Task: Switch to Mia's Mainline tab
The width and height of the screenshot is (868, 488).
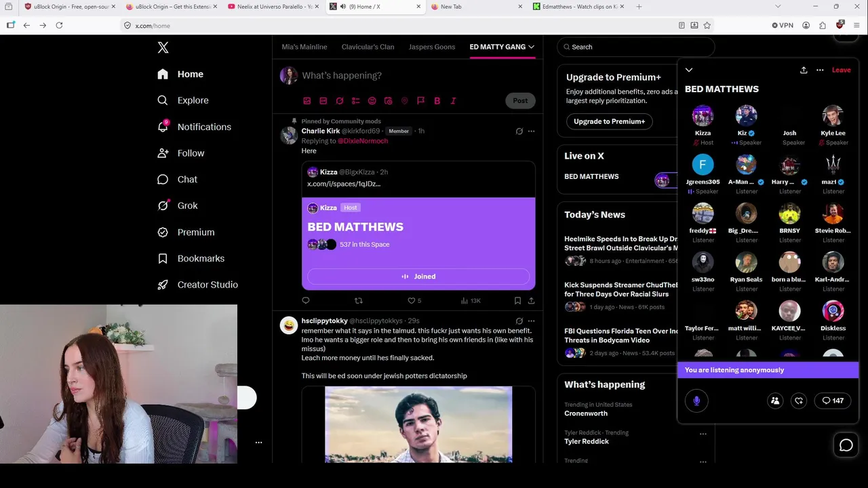Action: click(x=304, y=47)
